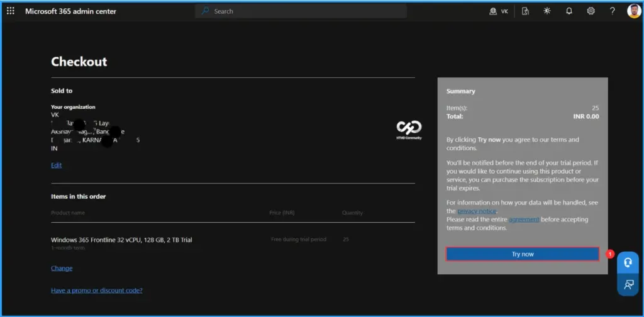Open the VK organization switcher

point(499,11)
